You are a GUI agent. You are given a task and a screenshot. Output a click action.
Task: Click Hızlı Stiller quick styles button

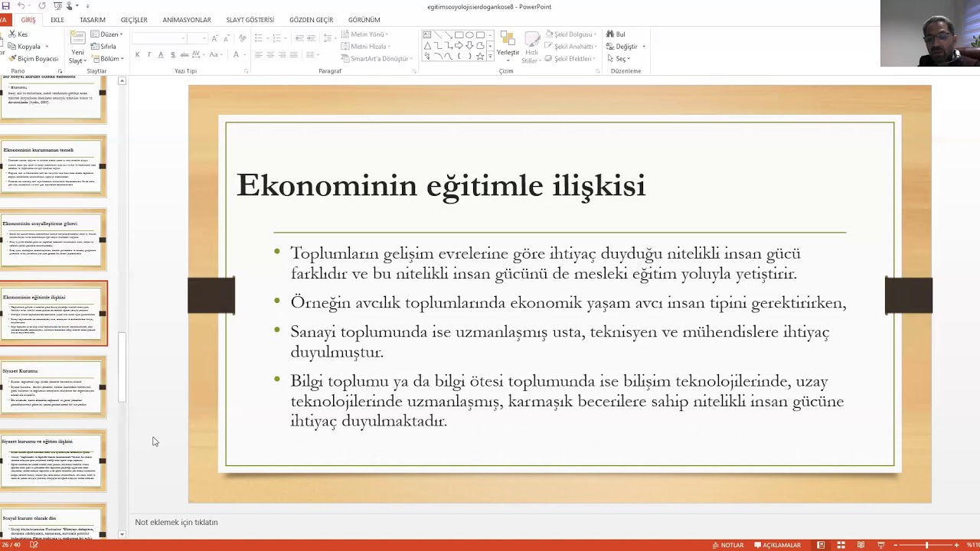tap(531, 47)
